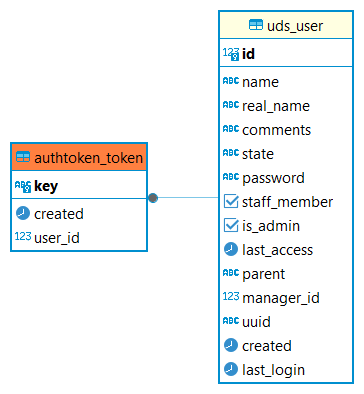Select the user_id column
This screenshot has height=394, width=364.
[x=57, y=238]
